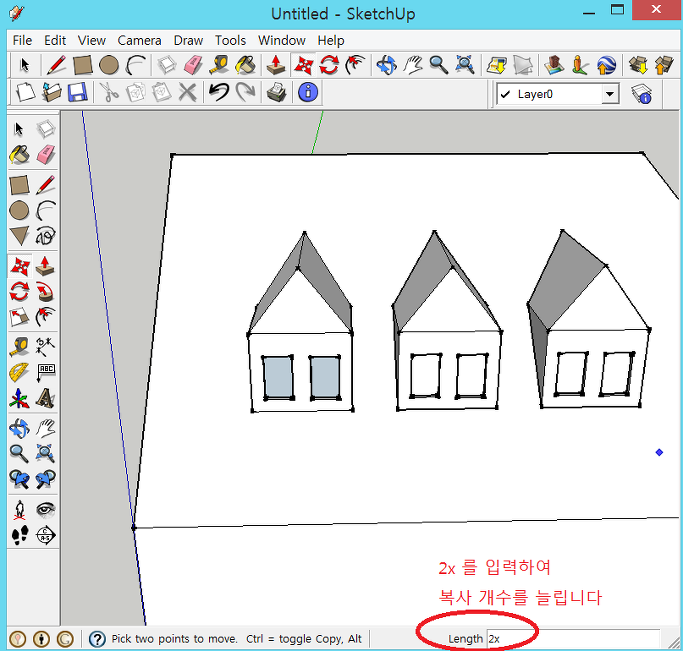Select the Section Plane tool
The height and width of the screenshot is (651, 683).
click(45, 535)
